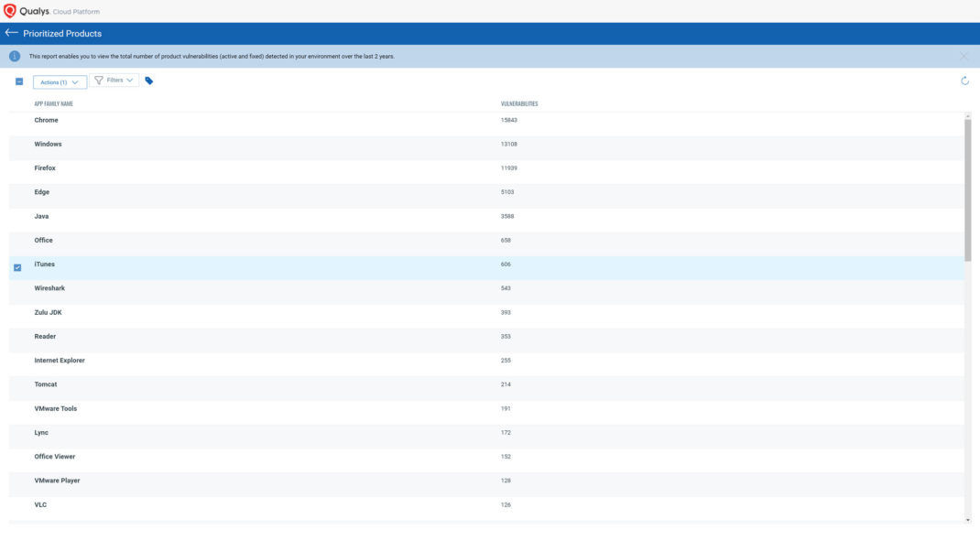Screen dimensions: 980x551
Task: Refresh the Prioritized Products list
Action: [x=964, y=81]
